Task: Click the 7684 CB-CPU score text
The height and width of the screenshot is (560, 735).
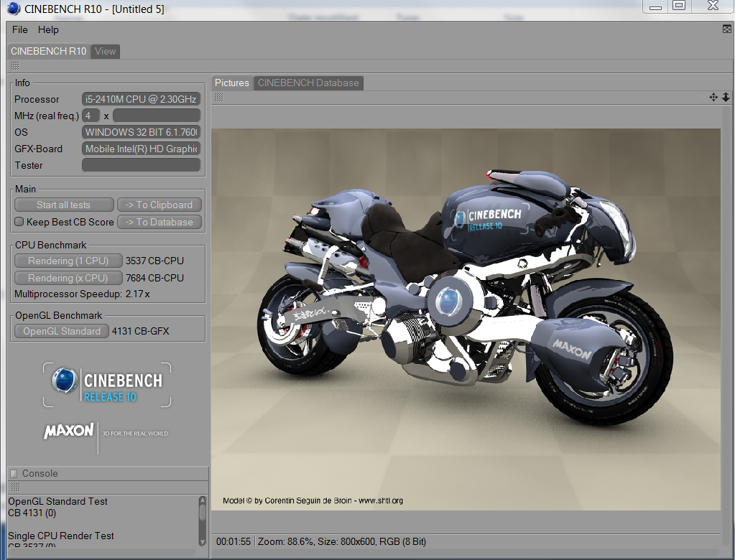Action: point(154,278)
